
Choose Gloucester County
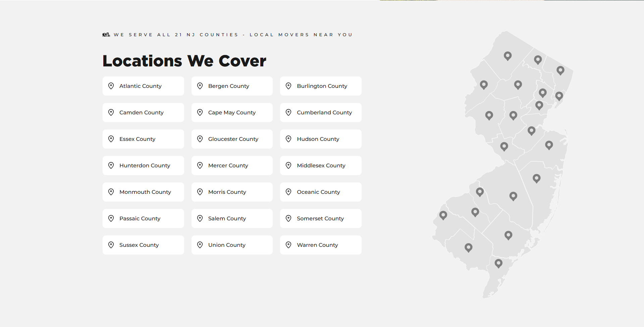tap(232, 139)
